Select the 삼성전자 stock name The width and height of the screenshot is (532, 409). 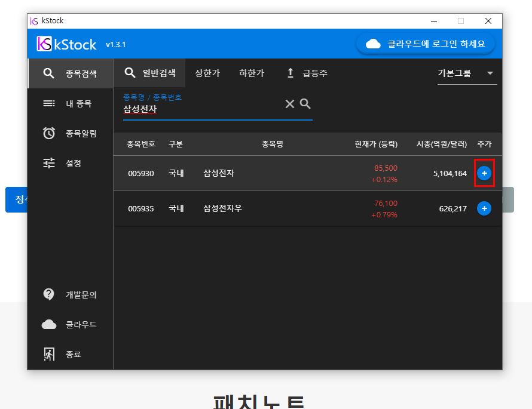tap(219, 173)
